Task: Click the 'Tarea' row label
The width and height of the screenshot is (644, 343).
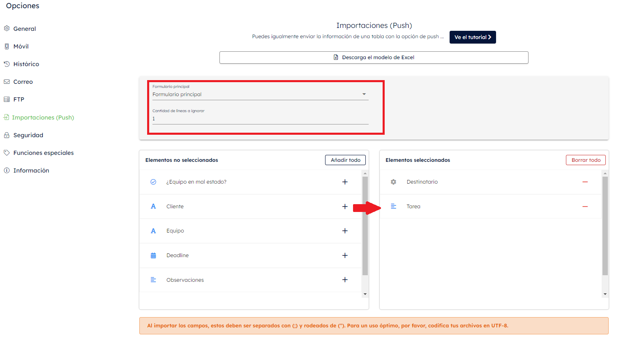Action: (413, 207)
